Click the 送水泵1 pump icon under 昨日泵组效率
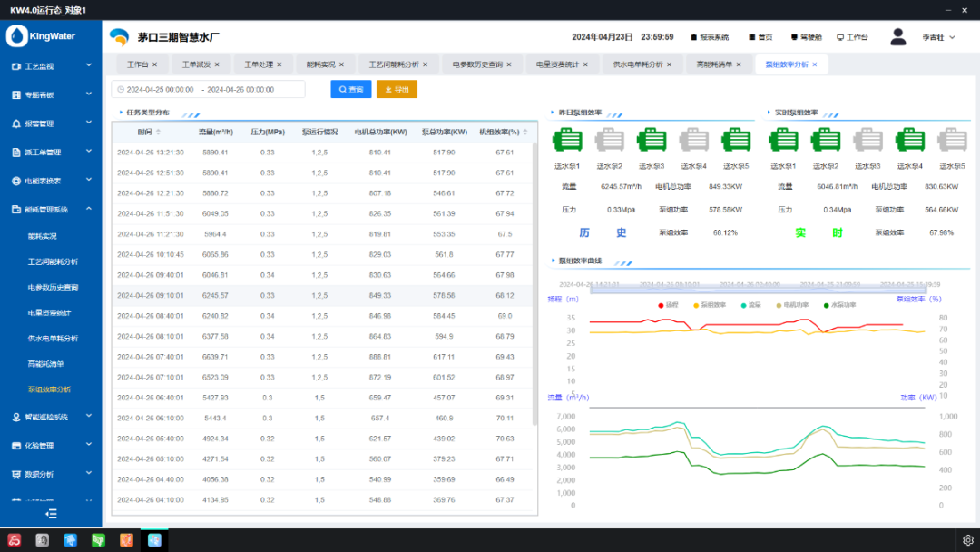Image resolution: width=980 pixels, height=552 pixels. 567,140
